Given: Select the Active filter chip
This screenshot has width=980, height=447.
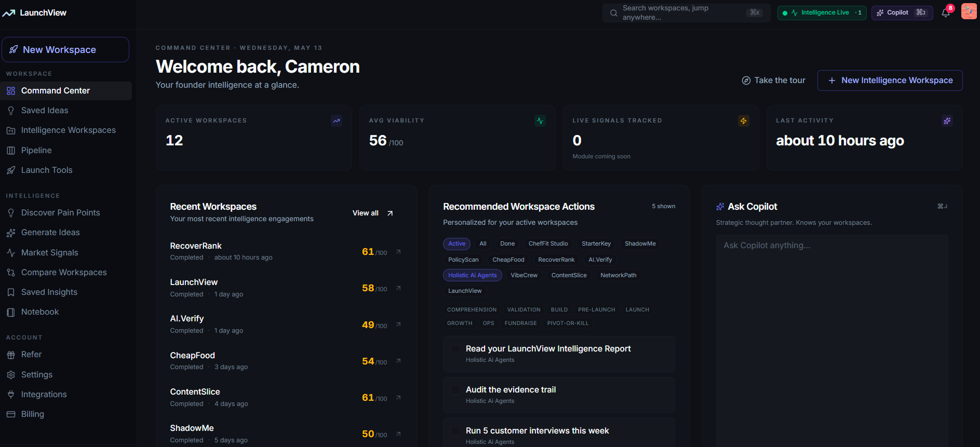Looking at the screenshot, I should click(x=457, y=244).
